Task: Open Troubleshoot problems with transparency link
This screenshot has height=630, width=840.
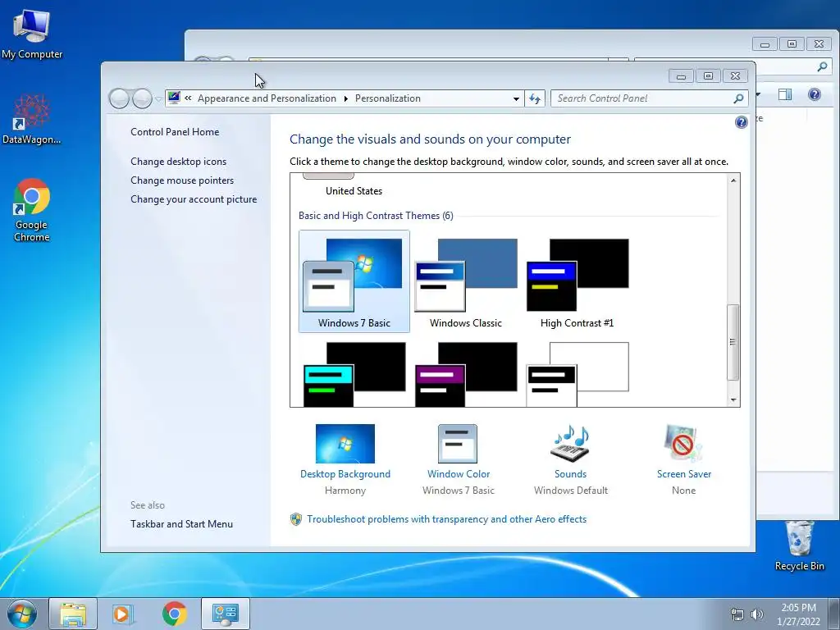Action: 446,519
